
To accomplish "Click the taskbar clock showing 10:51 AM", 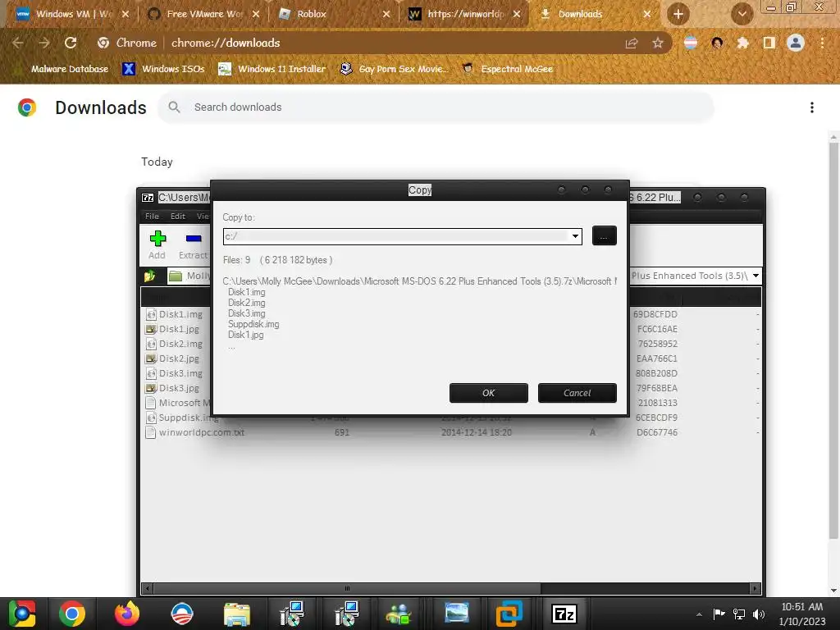I will click(802, 614).
